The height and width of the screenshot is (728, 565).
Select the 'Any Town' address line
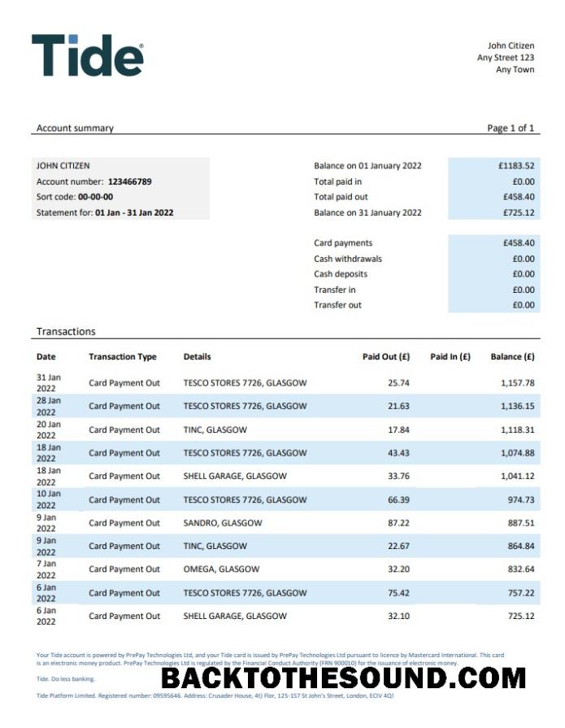coord(515,70)
